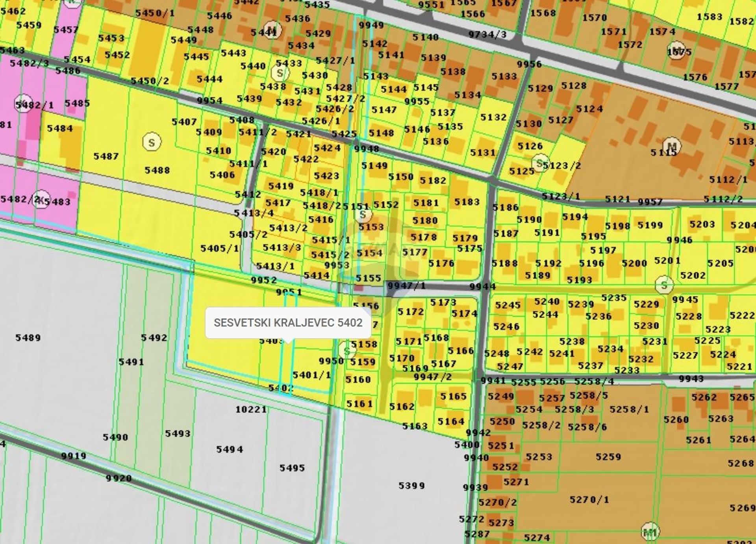Select parcel number 5444
The height and width of the screenshot is (544, 756).
click(x=209, y=79)
